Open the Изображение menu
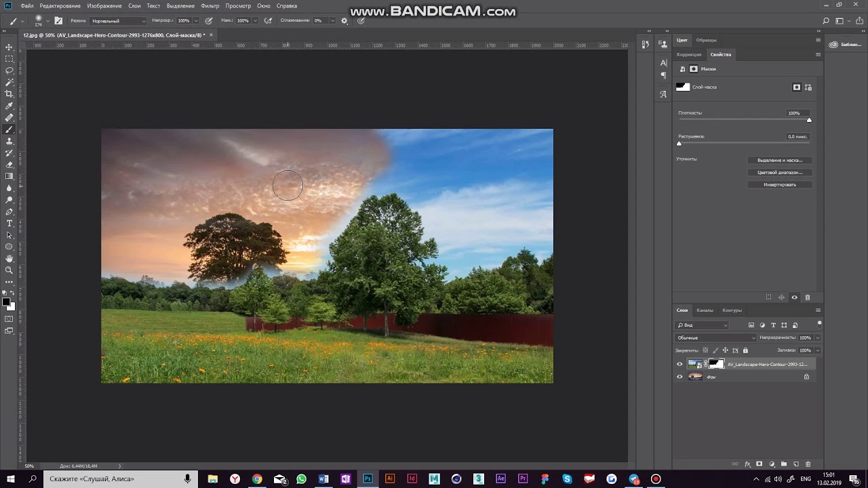Screen dimensions: 868x488 (x=104, y=5)
